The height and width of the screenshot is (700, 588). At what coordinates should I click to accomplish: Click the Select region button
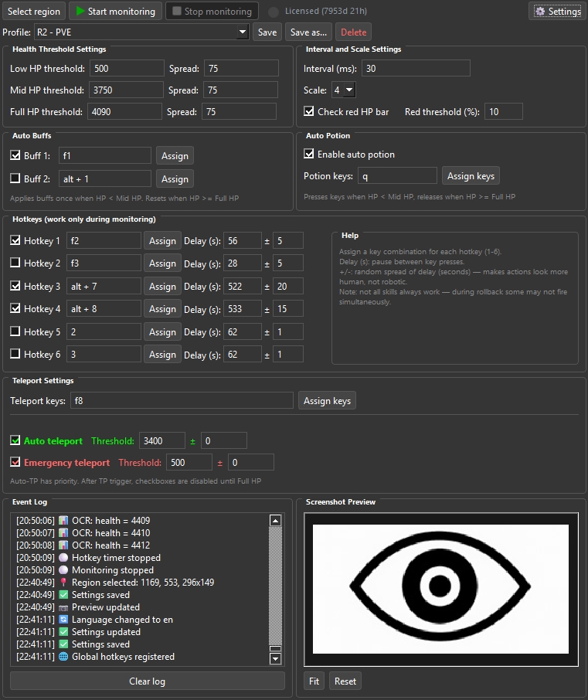tap(34, 11)
